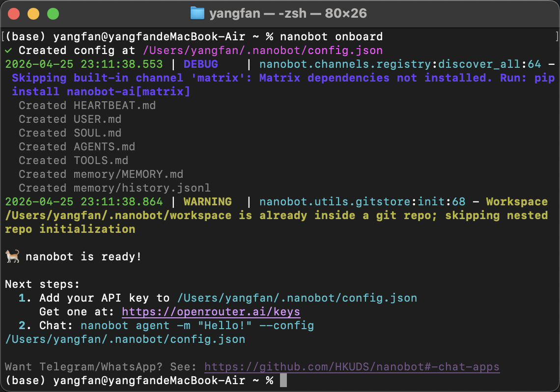Click the 'nanobot is ready!' text
The height and width of the screenshot is (392, 560).
coord(84,257)
